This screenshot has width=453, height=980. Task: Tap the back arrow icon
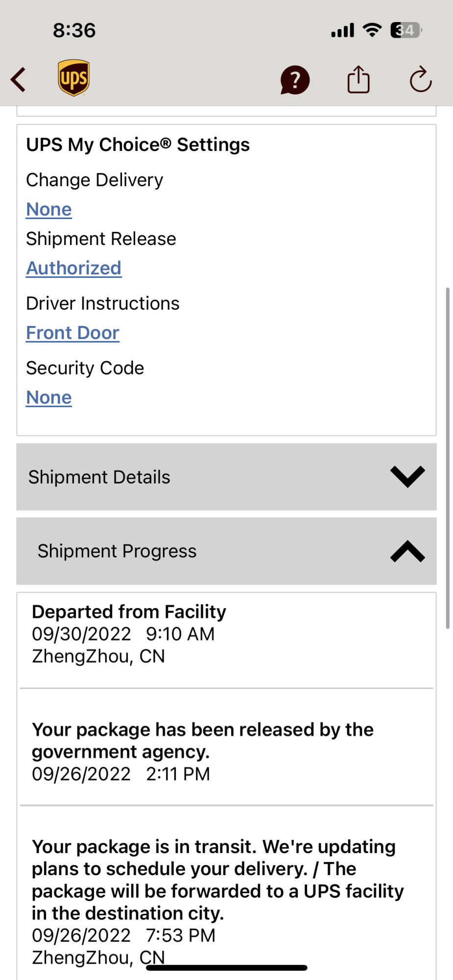point(19,79)
